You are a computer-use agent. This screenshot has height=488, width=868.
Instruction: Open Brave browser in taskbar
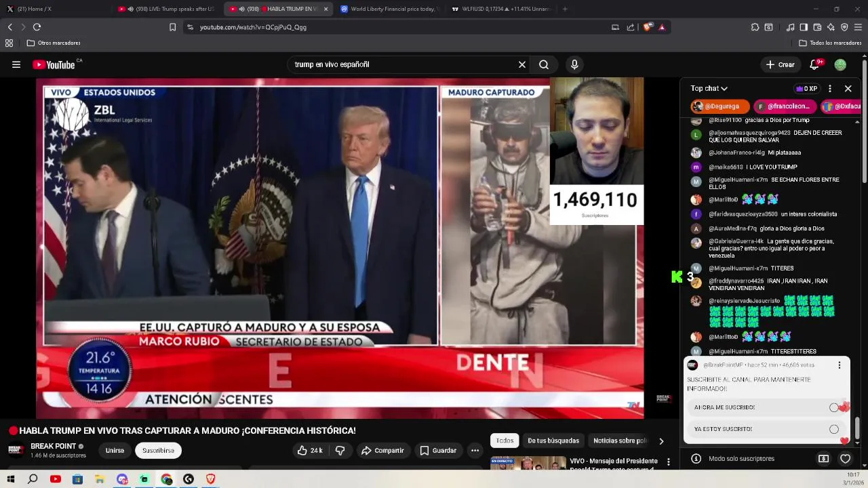(x=210, y=479)
